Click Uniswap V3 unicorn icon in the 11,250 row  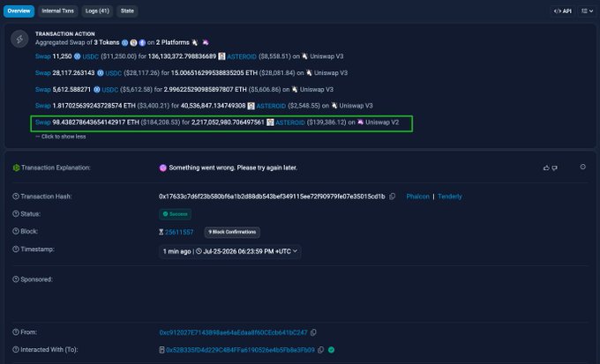[304, 56]
